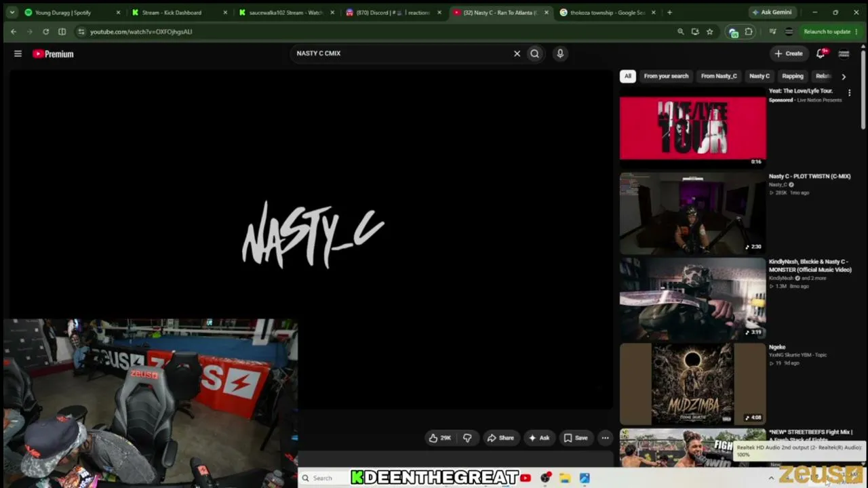Share the video
The height and width of the screenshot is (488, 868).
click(501, 438)
